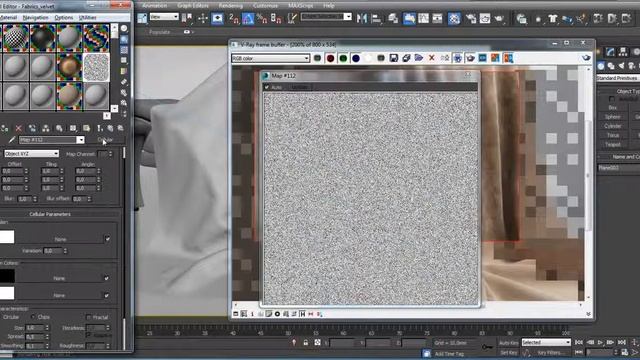The width and height of the screenshot is (640, 360).
Task: Toggle the Auto checkbox in Map #112 window
Action: coord(267,87)
